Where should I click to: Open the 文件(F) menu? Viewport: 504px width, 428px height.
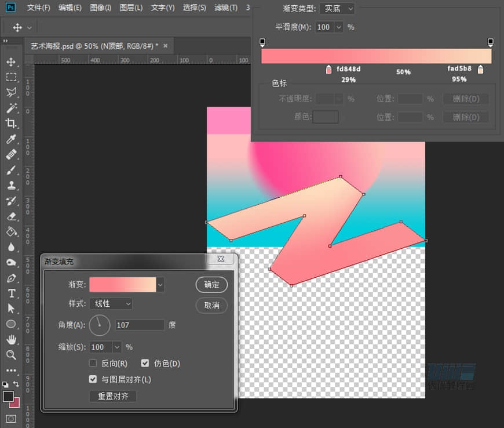(39, 8)
